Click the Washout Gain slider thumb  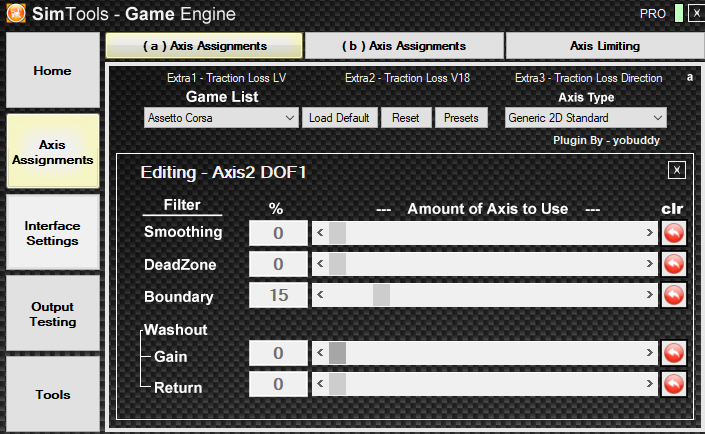[x=337, y=353]
